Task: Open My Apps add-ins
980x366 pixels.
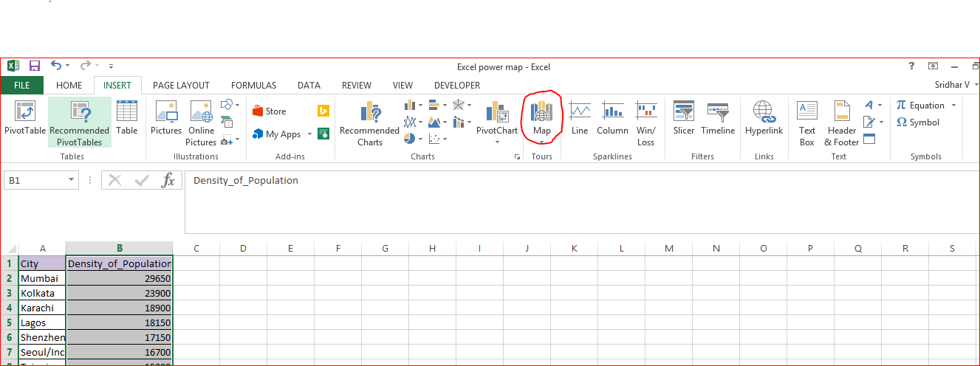Action: (x=277, y=134)
